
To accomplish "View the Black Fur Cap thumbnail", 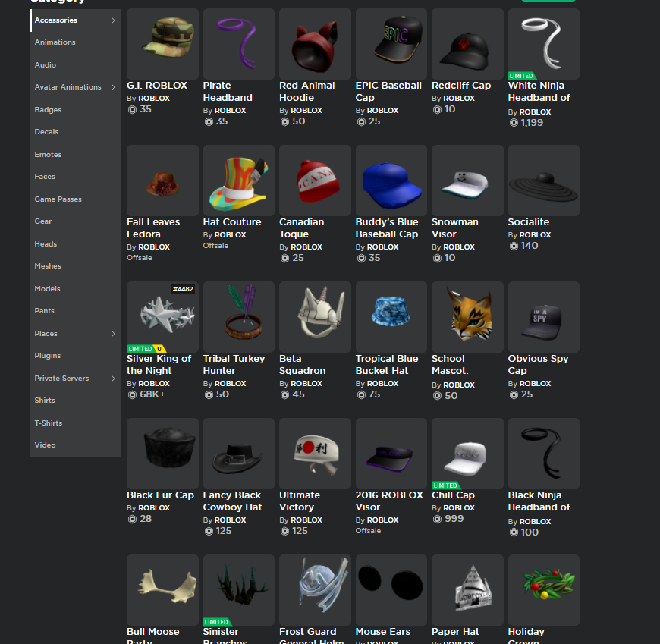I will pyautogui.click(x=162, y=454).
